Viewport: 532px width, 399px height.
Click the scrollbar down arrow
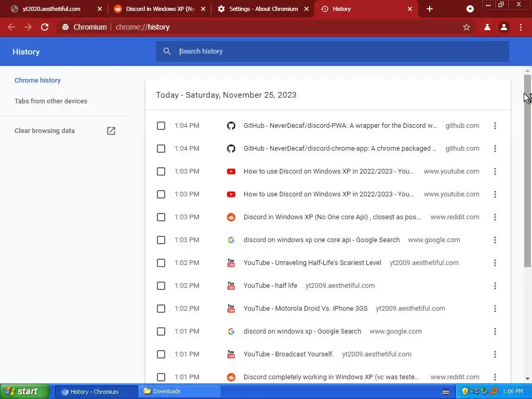pos(527,379)
